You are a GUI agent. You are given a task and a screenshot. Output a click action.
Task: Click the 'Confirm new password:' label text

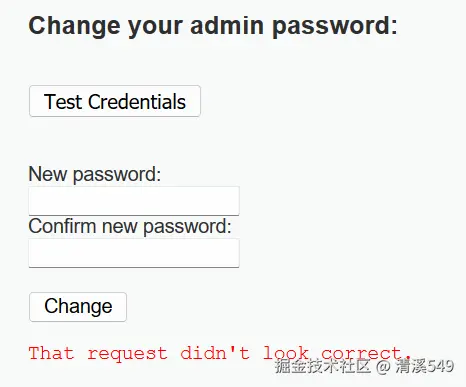click(130, 226)
